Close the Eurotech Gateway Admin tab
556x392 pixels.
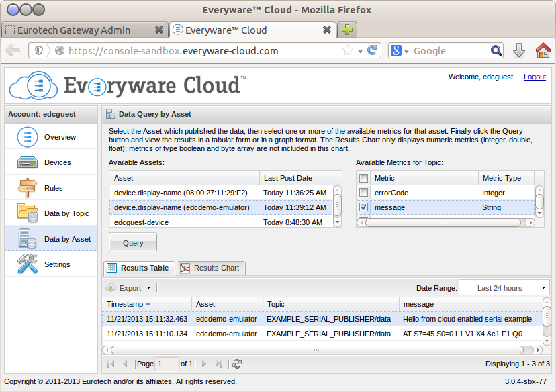[x=159, y=30]
